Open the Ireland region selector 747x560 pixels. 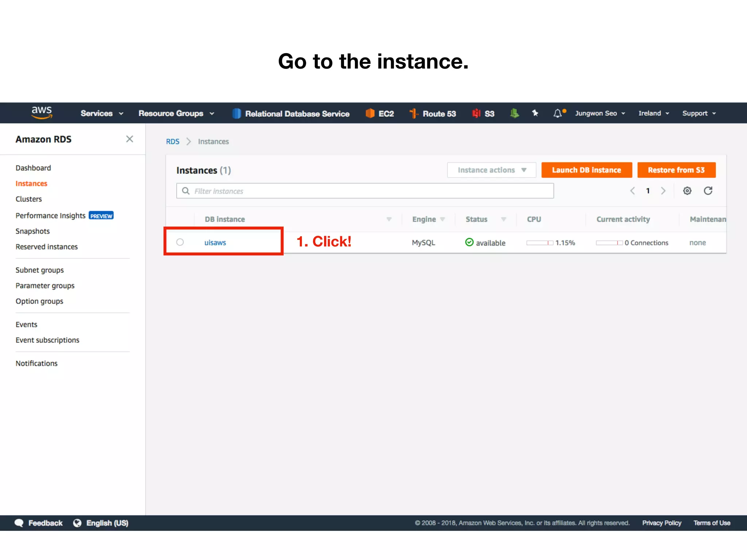pyautogui.click(x=654, y=113)
